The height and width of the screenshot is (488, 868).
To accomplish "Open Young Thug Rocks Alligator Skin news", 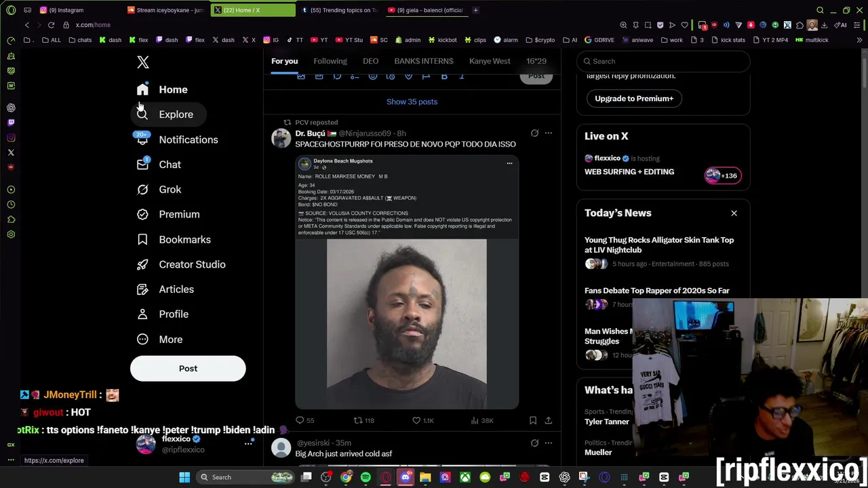I will point(659,245).
